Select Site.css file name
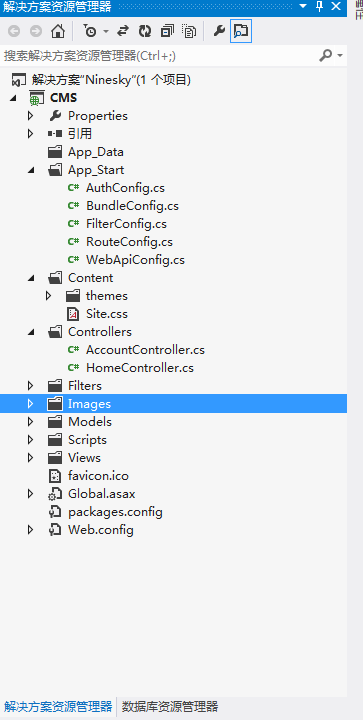The height and width of the screenshot is (720, 363). point(107,314)
